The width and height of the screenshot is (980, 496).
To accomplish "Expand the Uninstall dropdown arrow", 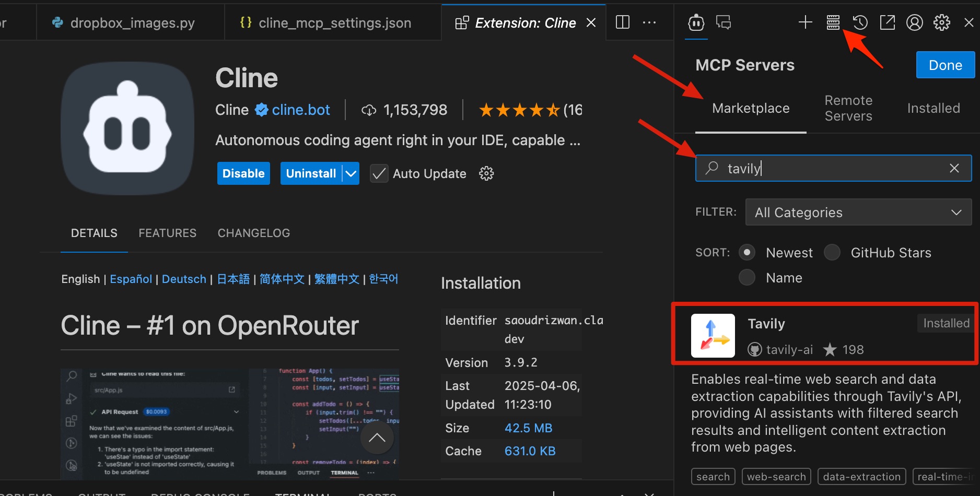I will (x=352, y=173).
